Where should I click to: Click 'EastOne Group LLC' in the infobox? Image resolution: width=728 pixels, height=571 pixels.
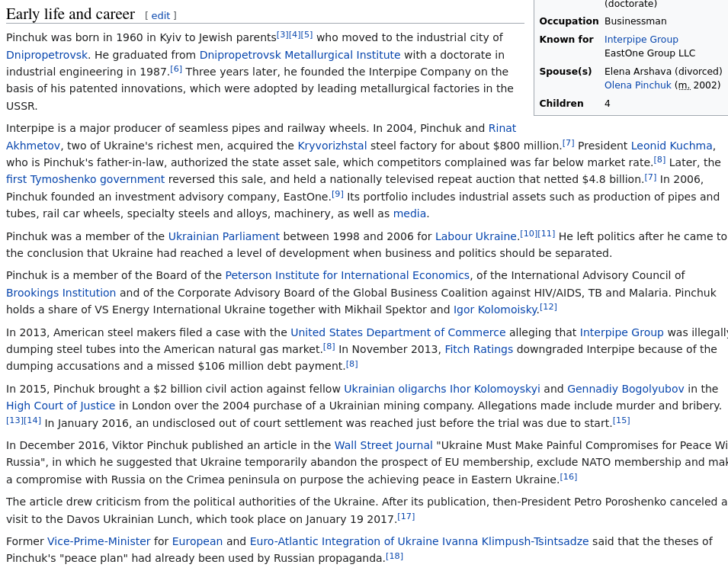click(x=650, y=53)
